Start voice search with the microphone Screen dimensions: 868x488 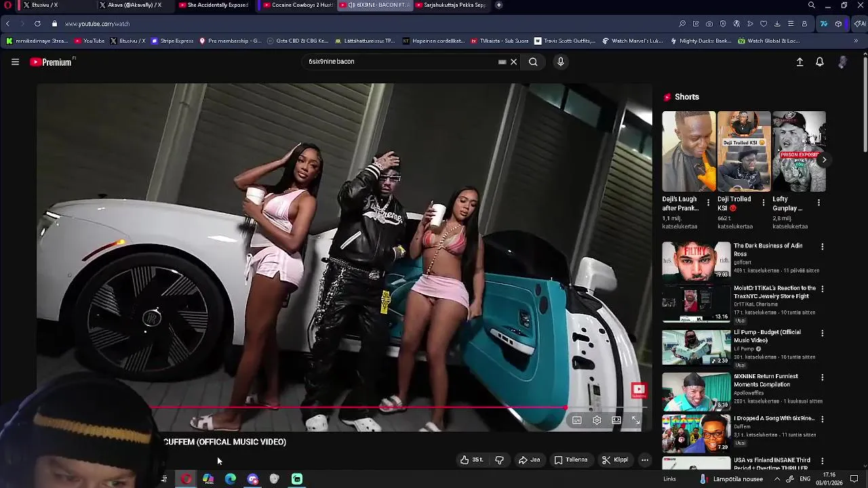pyautogui.click(x=560, y=62)
